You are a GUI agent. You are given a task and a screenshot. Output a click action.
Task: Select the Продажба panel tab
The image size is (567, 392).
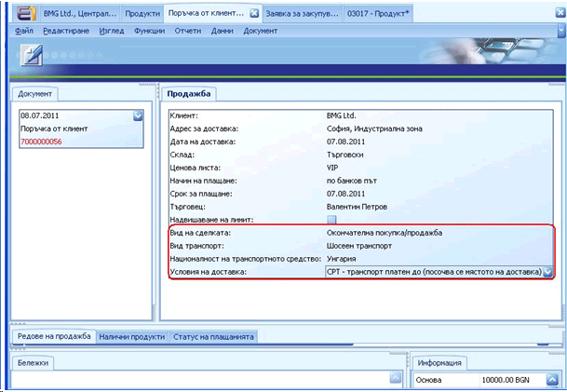point(189,94)
